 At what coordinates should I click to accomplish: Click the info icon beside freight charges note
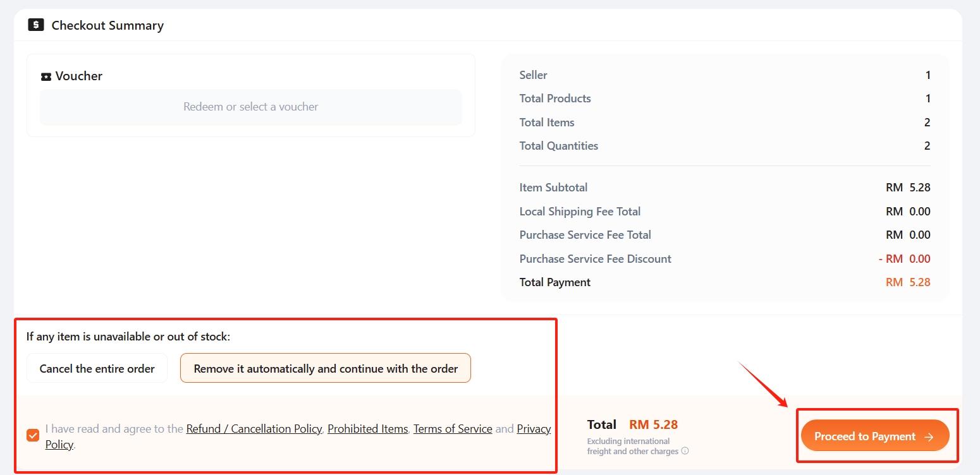pos(685,452)
